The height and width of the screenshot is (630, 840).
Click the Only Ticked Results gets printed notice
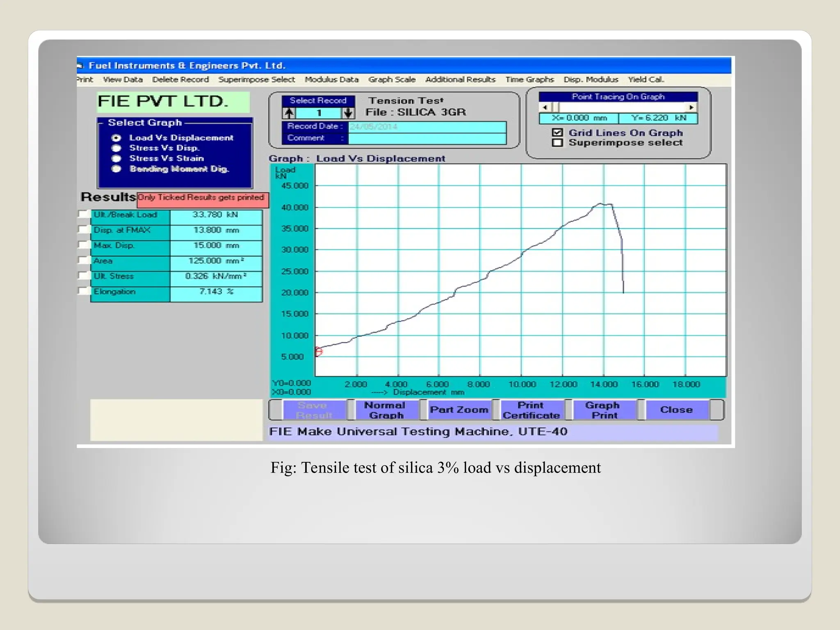tap(203, 200)
